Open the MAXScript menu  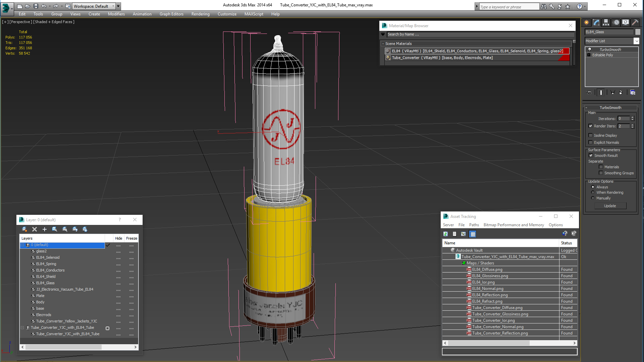254,14
